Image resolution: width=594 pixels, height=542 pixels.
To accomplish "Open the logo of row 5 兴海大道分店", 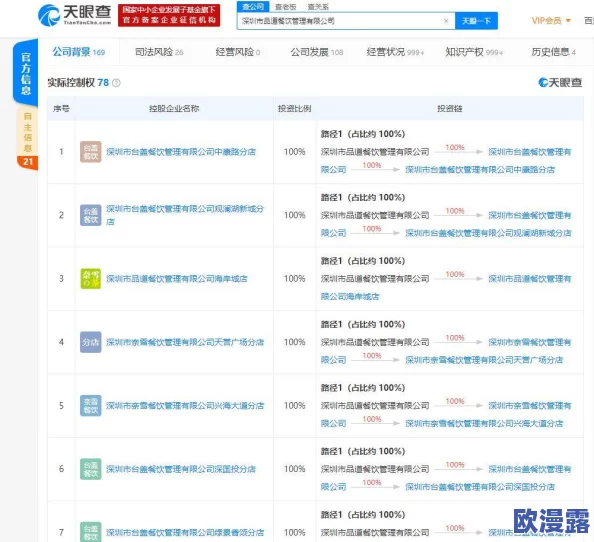I will pyautogui.click(x=91, y=406).
